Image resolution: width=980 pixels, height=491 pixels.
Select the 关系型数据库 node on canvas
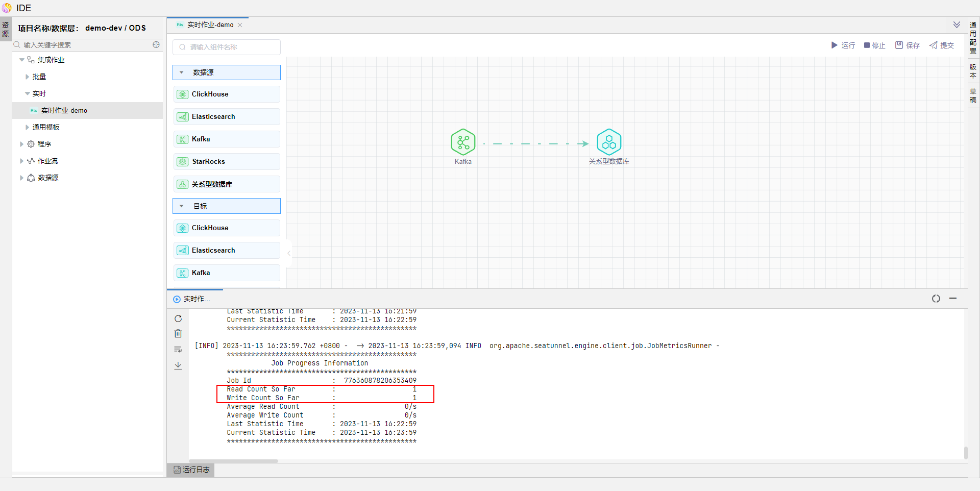click(609, 142)
